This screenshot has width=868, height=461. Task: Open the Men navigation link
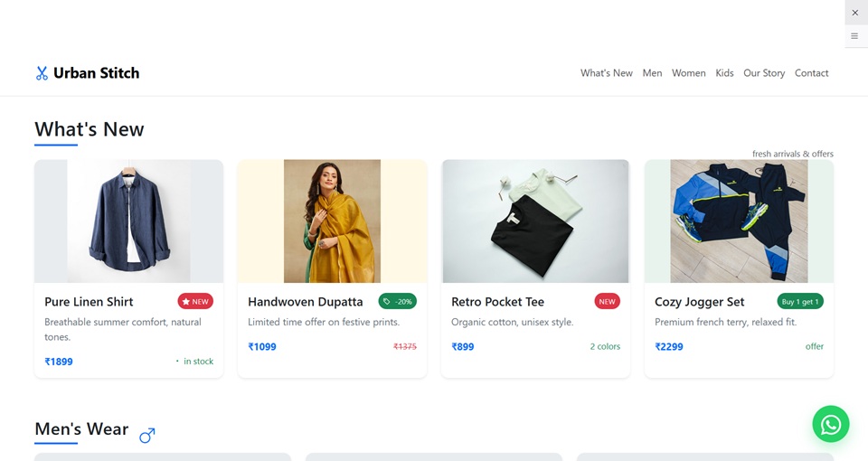pyautogui.click(x=652, y=73)
